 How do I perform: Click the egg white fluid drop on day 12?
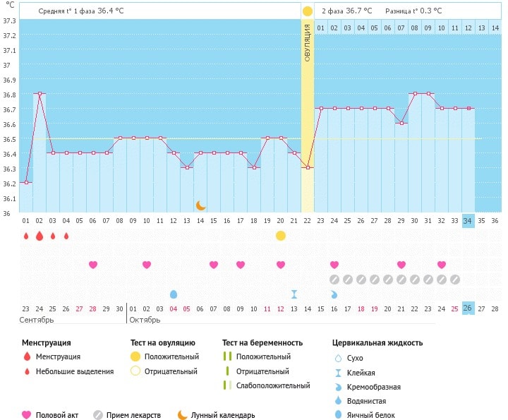[174, 294]
